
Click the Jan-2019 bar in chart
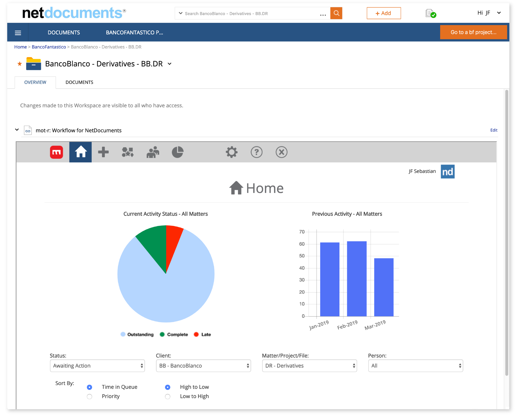(x=329, y=279)
